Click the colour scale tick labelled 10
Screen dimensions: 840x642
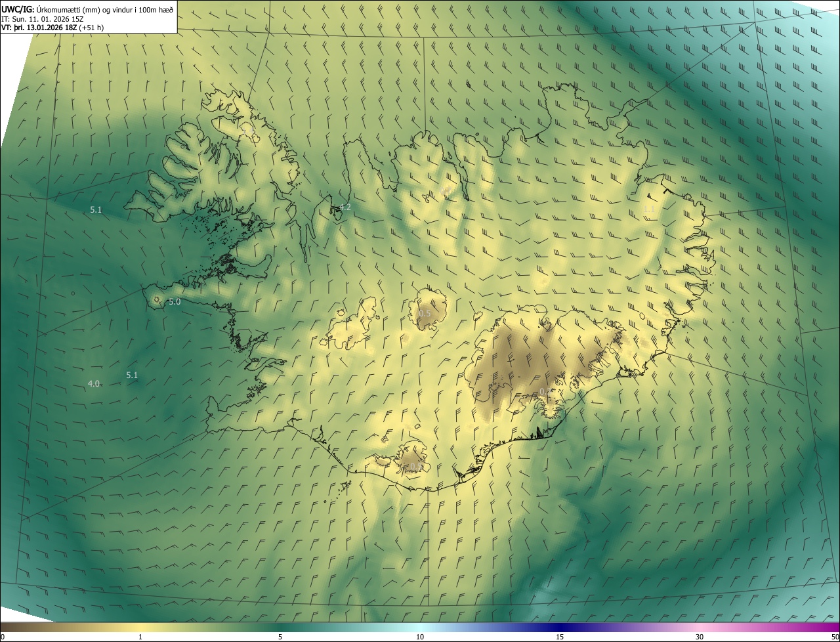click(420, 637)
